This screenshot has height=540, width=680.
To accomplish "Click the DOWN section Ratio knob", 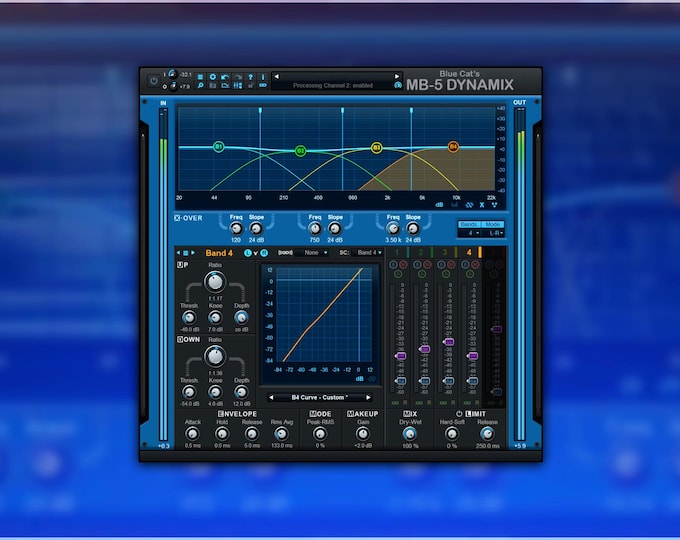I will (x=215, y=357).
